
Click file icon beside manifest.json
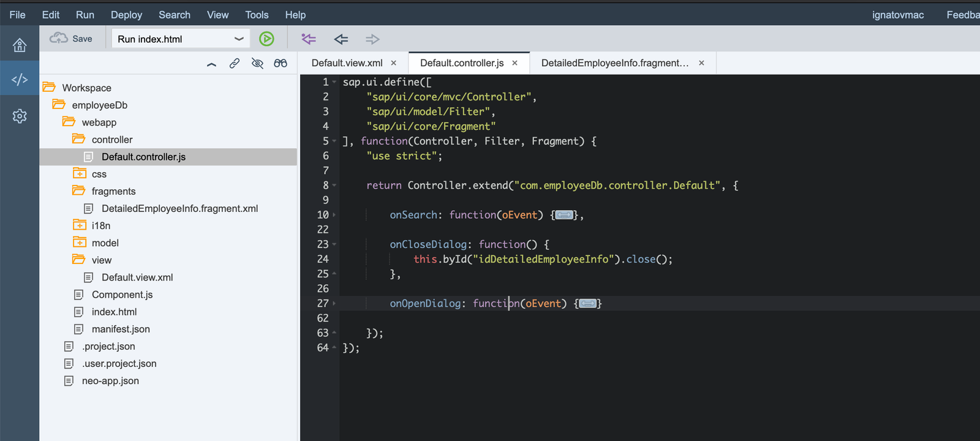(78, 329)
